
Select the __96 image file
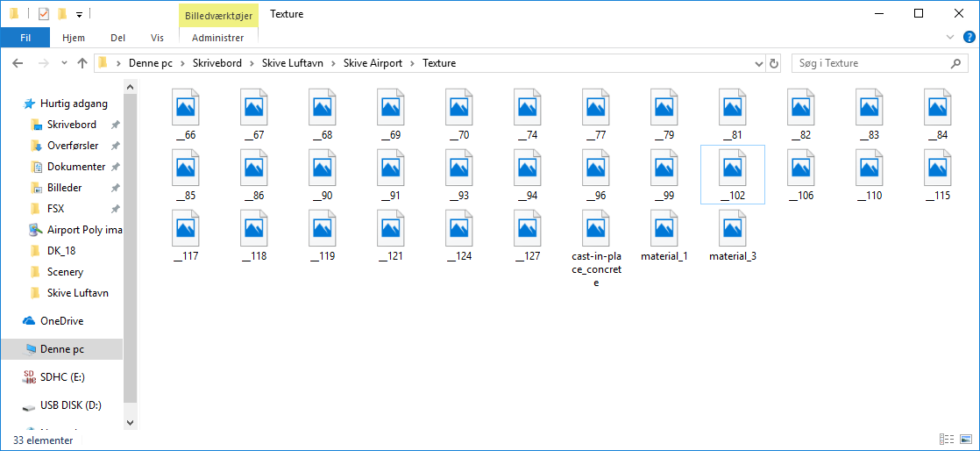[596, 175]
